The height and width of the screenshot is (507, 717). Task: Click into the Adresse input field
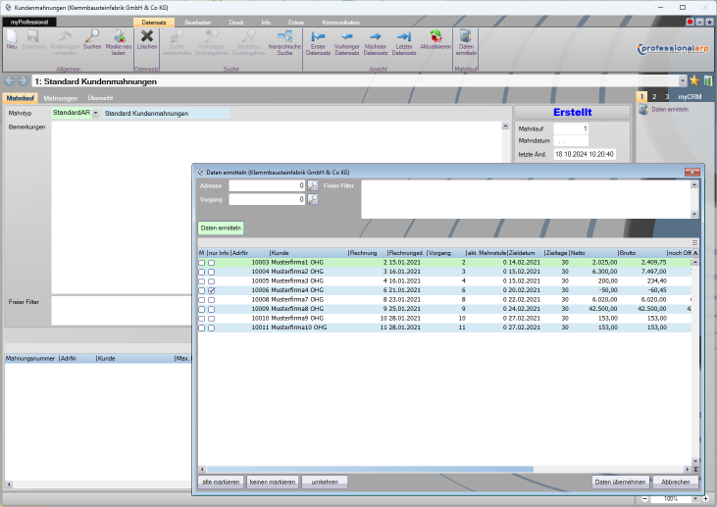pos(267,186)
